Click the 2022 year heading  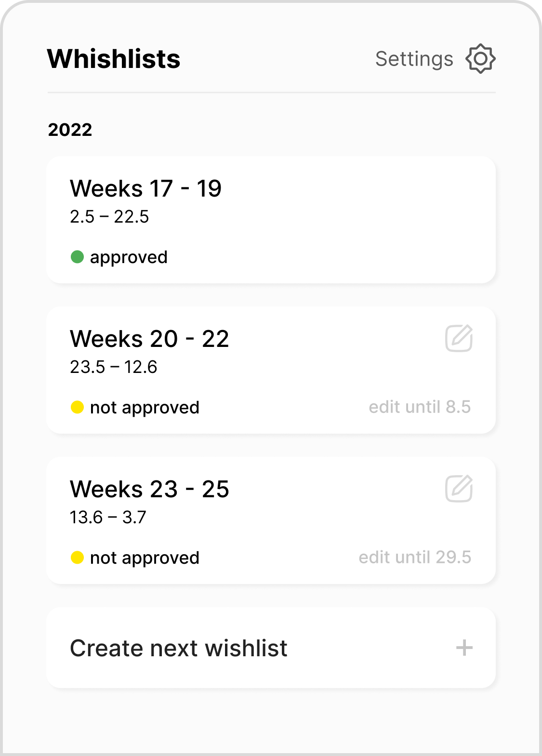[70, 130]
